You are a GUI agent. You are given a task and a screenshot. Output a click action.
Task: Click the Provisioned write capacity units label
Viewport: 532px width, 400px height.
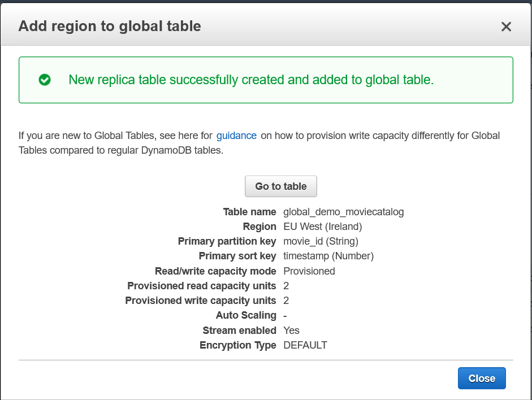pos(201,301)
